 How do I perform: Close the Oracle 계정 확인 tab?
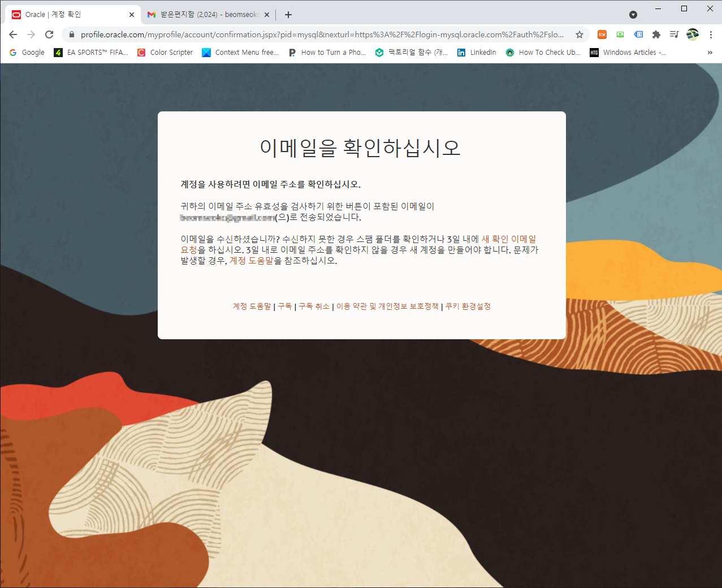click(x=131, y=15)
